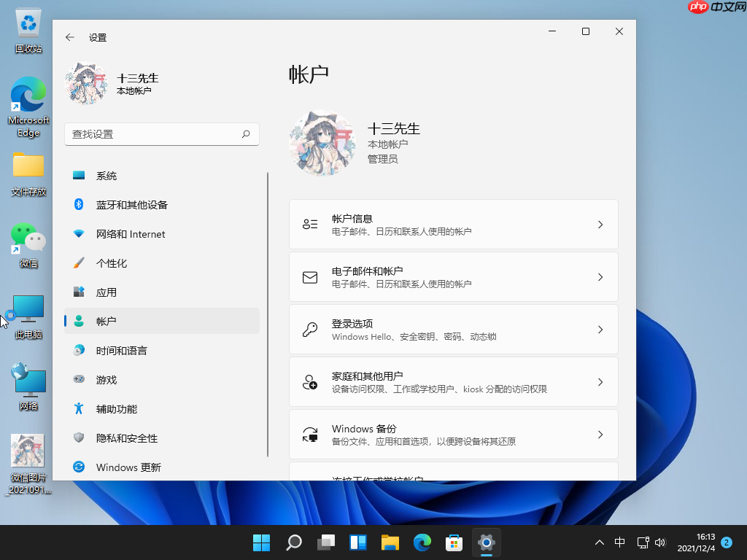Open 蓝牙和其他设备 settings via its Bluetooth icon
The image size is (747, 560).
pyautogui.click(x=77, y=204)
